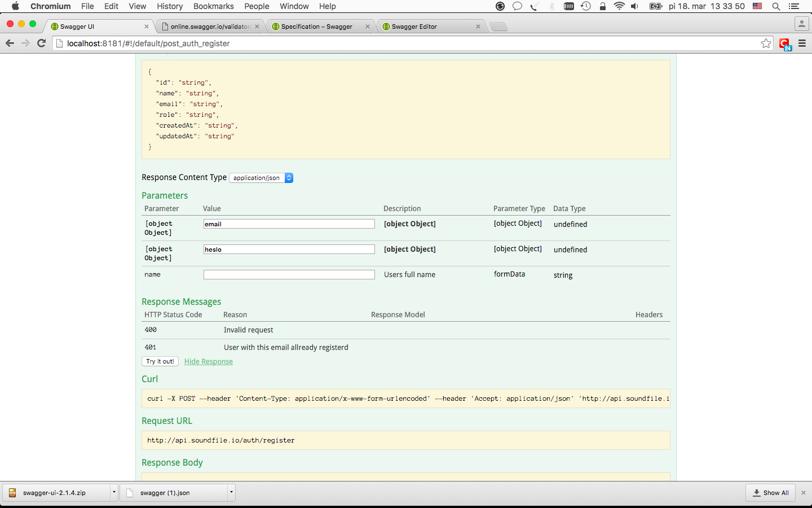Click the browser back arrow
This screenshot has width=812, height=508.
tap(10, 43)
